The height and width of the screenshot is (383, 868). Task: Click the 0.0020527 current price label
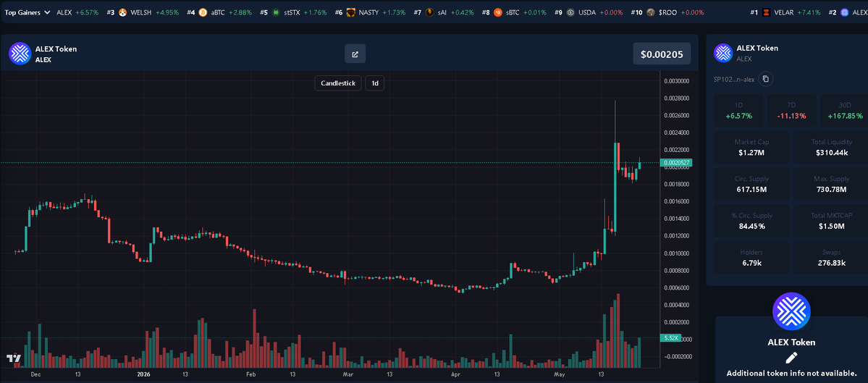pos(675,163)
